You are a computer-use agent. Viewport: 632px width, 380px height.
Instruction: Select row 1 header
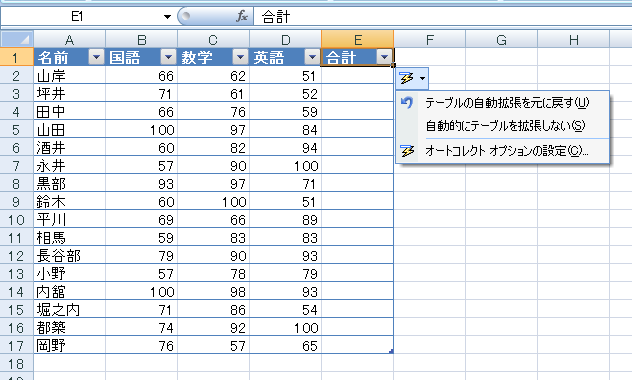pyautogui.click(x=17, y=57)
